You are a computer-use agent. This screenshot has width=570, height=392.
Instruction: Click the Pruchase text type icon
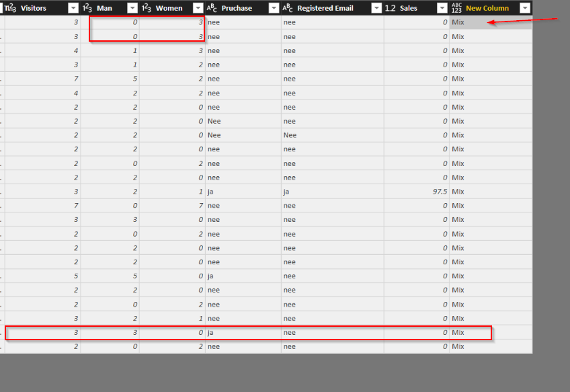[212, 8]
